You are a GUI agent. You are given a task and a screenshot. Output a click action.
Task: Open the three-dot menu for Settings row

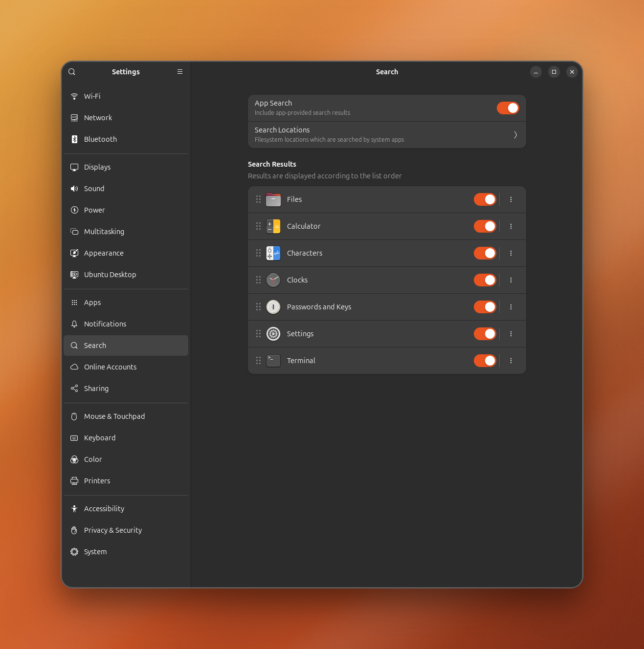(x=511, y=334)
